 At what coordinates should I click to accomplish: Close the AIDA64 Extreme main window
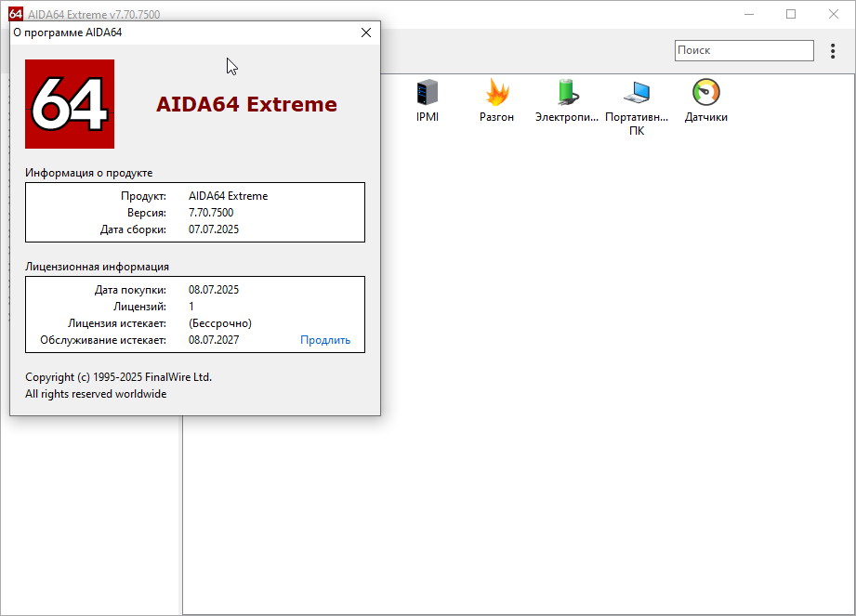point(833,14)
